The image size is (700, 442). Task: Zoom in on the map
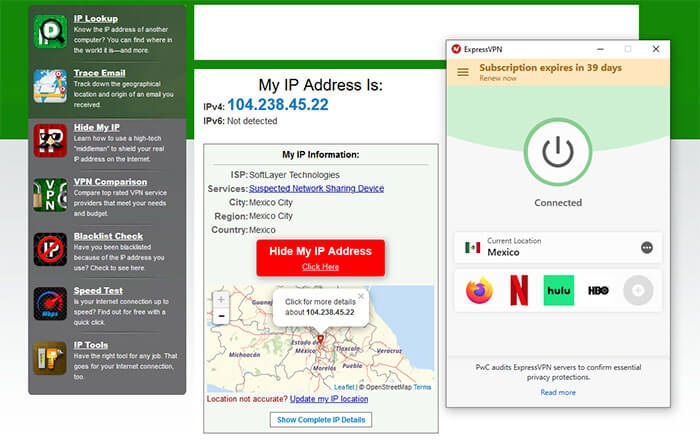pos(221,300)
